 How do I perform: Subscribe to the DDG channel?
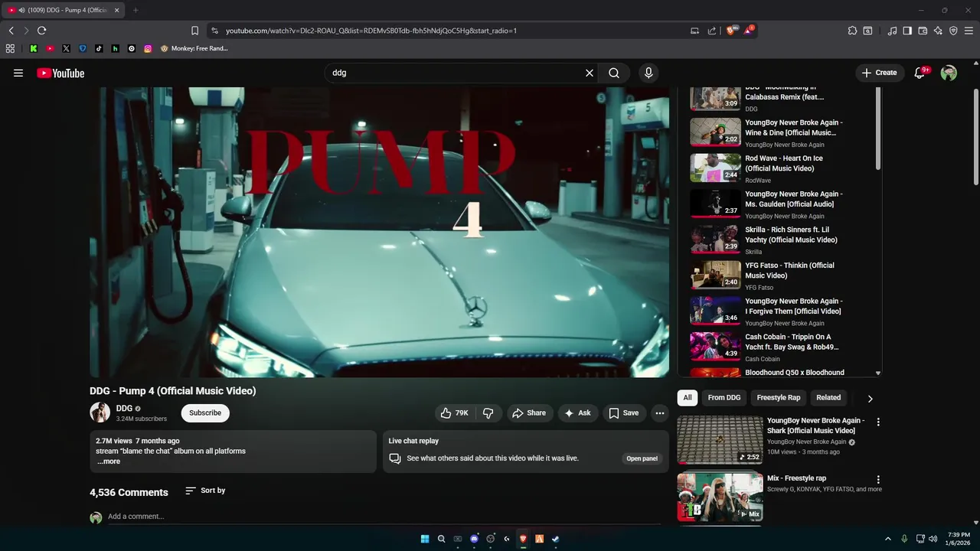click(x=205, y=412)
